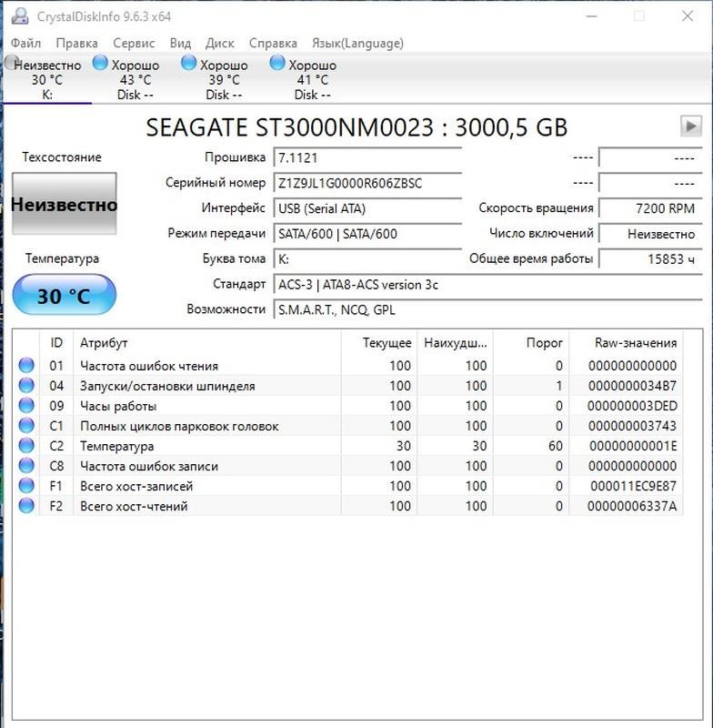Click the Наихудш... column header
The width and height of the screenshot is (713, 728).
coord(455,343)
